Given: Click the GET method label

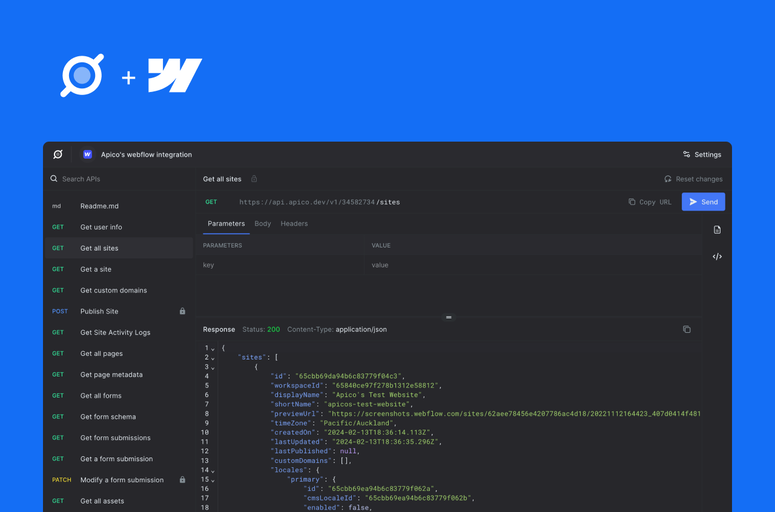Looking at the screenshot, I should pyautogui.click(x=211, y=202).
